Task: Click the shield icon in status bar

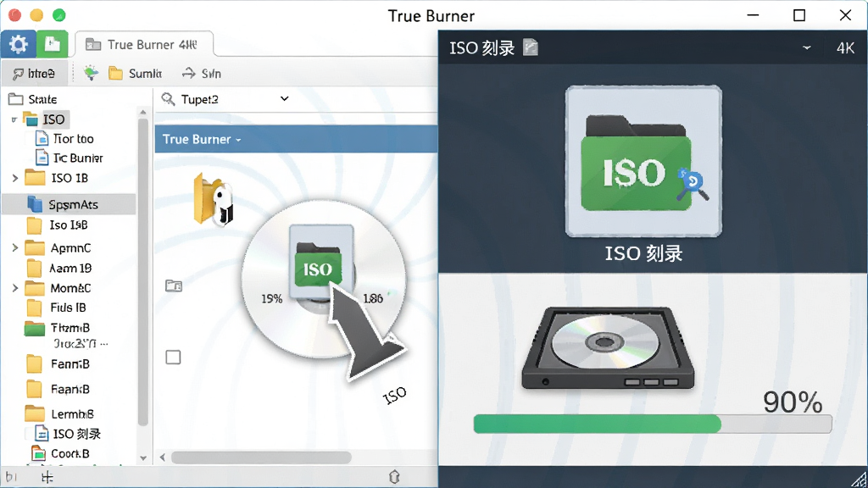Action: click(x=394, y=477)
